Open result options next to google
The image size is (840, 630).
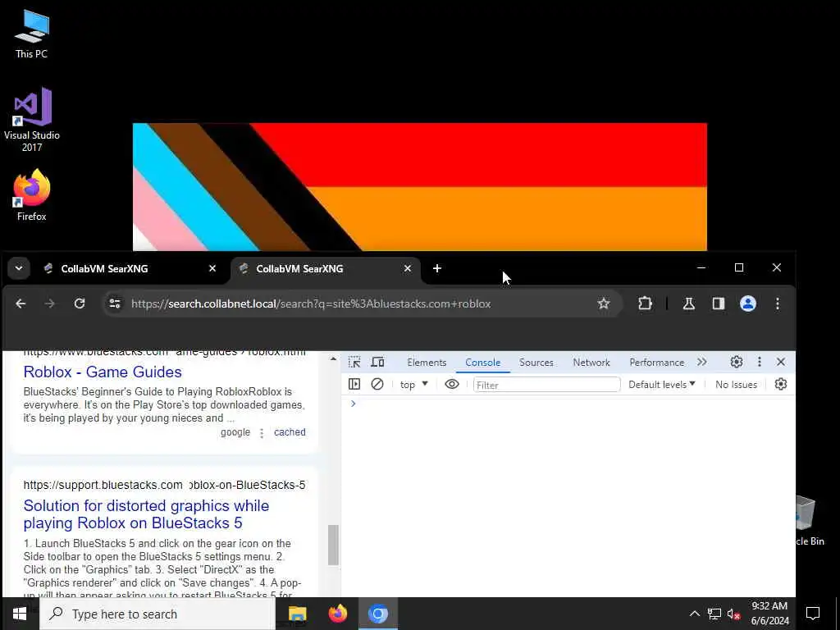(262, 433)
